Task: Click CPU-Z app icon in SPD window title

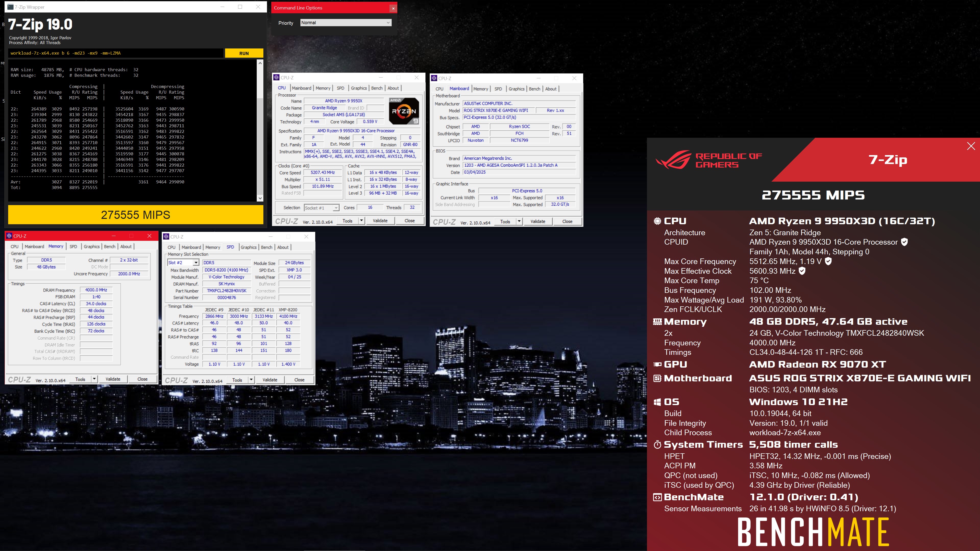Action: coord(166,237)
